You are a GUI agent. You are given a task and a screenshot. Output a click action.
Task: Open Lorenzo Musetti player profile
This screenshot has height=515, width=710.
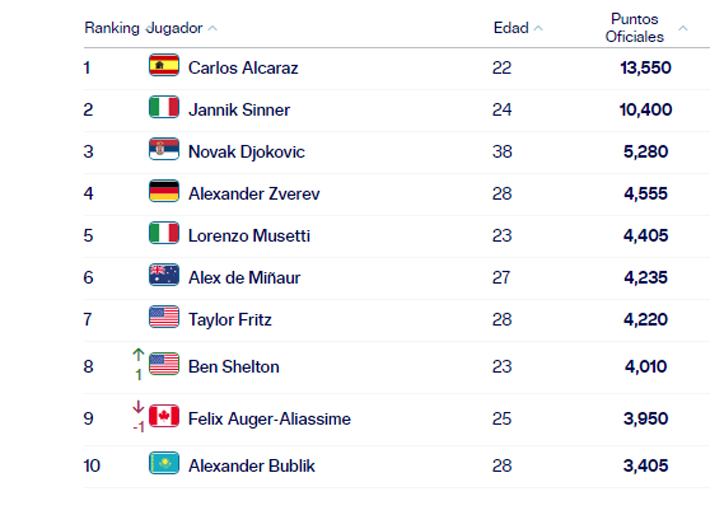pyautogui.click(x=249, y=236)
